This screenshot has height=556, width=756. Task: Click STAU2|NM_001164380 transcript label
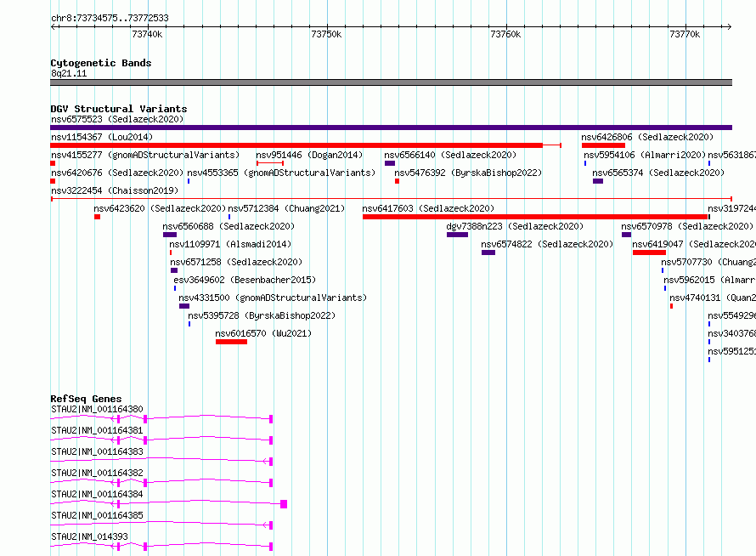click(x=97, y=409)
